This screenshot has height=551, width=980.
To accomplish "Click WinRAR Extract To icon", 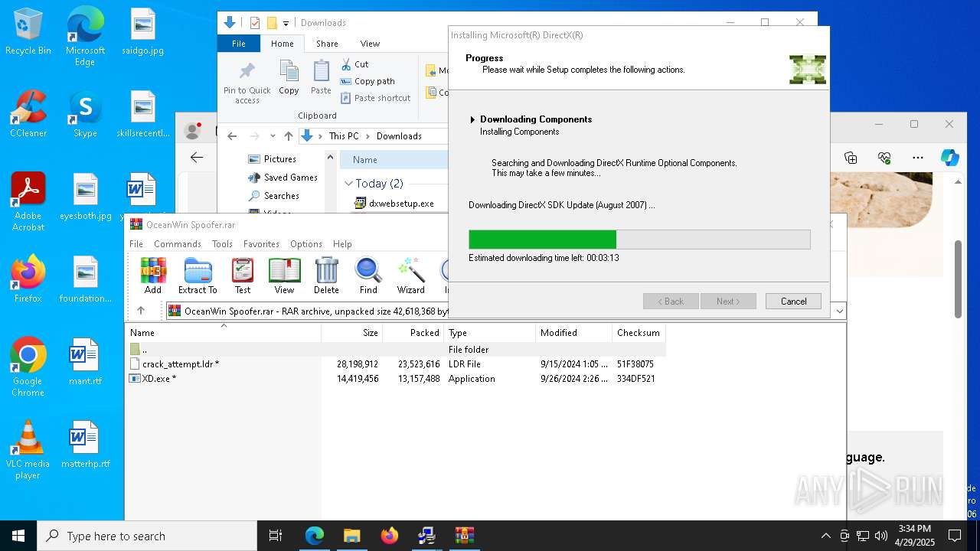I will point(198,275).
